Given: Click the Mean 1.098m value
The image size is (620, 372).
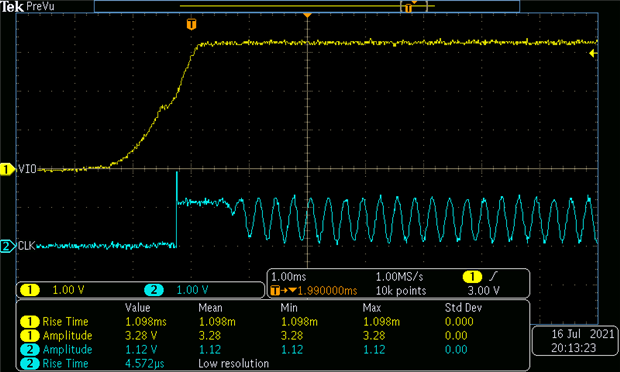Looking at the screenshot, I should [x=217, y=322].
